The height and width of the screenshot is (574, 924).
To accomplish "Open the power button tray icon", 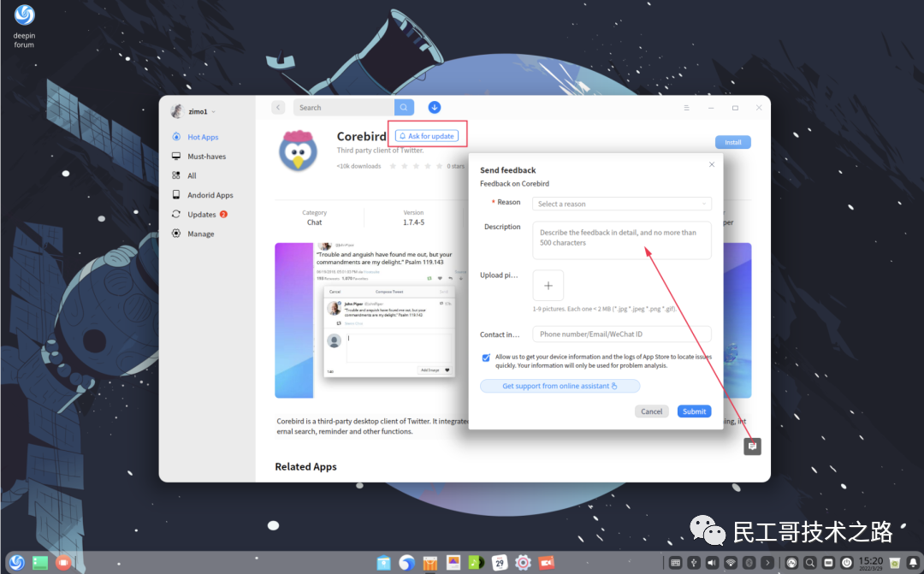I will tap(847, 563).
